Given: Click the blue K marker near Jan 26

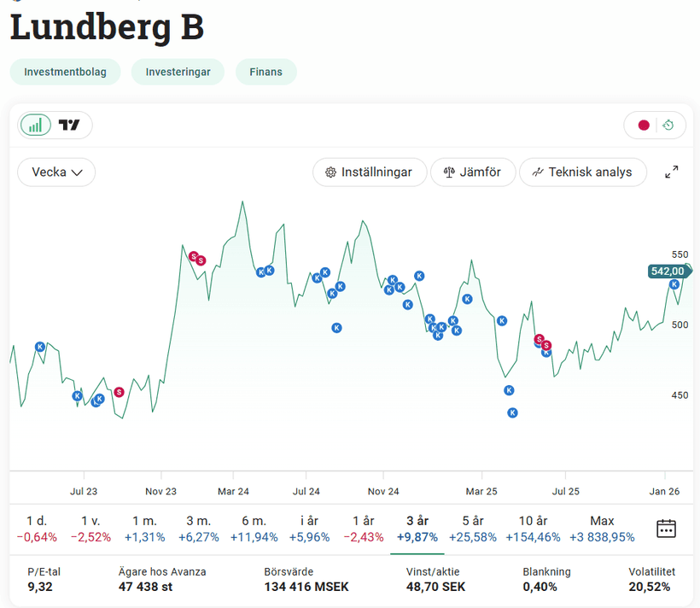Looking at the screenshot, I should pos(674,284).
